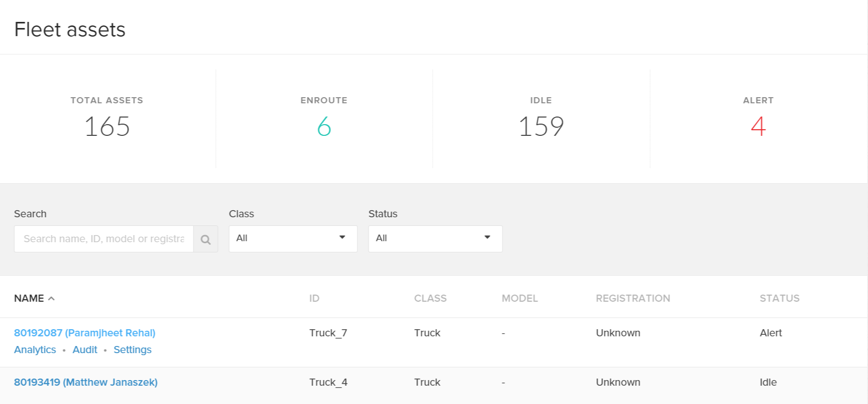
Task: Open asset 80193419 (Matthew Janaszek)
Action: pyautogui.click(x=86, y=382)
